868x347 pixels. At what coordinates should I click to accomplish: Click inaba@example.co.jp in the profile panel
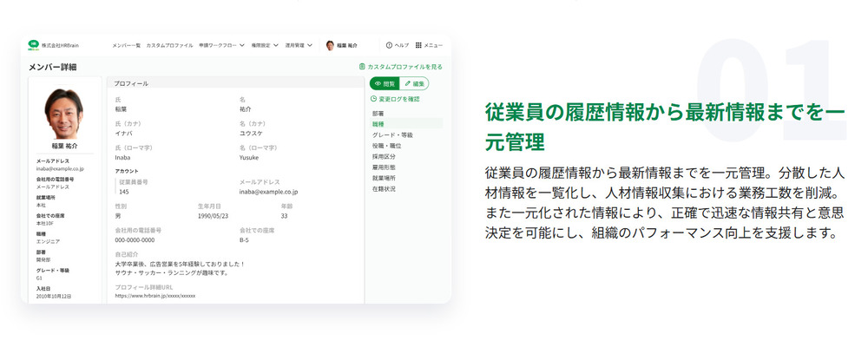click(268, 192)
